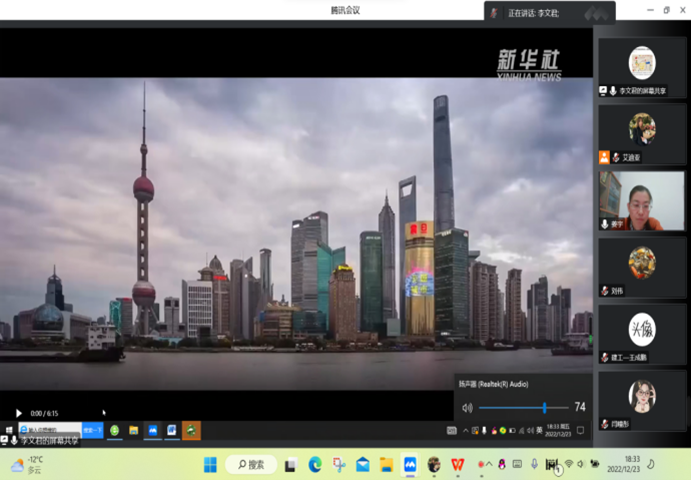This screenshot has height=480, width=691.
Task: Open clock showing 18:33 2022/12/23
Action: 623,464
